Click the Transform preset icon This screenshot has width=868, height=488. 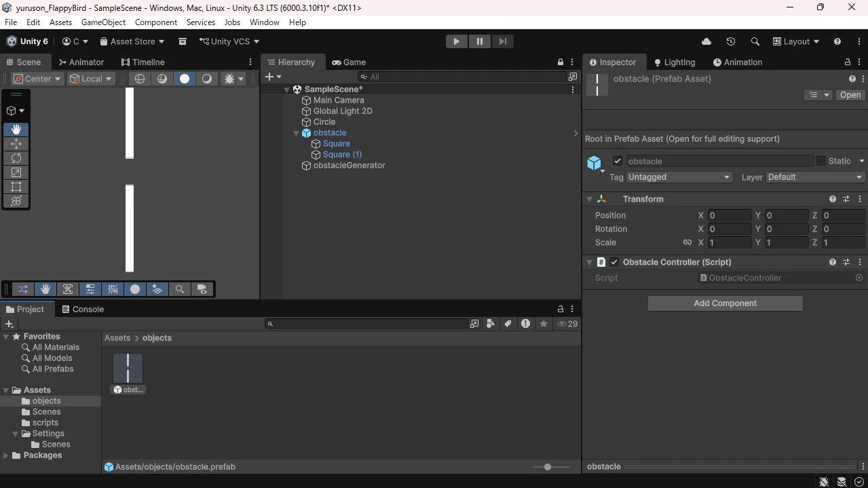846,199
